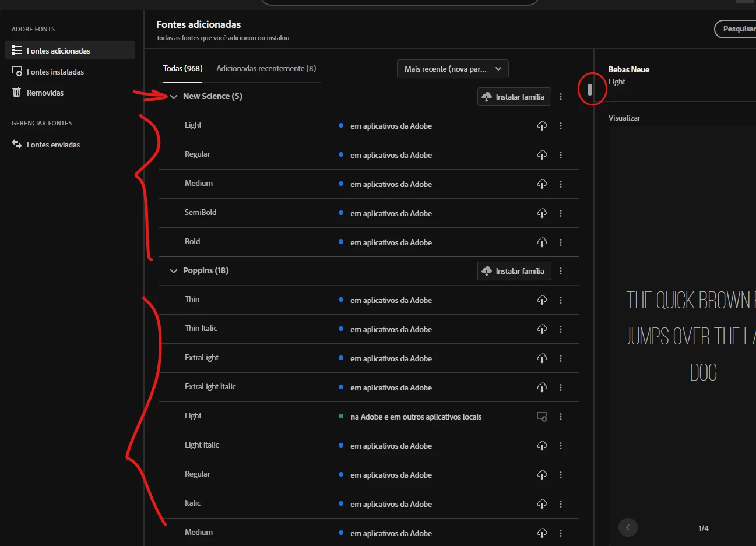The width and height of the screenshot is (756, 546).
Task: Open options menu for New Science SemiBold
Action: pos(561,213)
